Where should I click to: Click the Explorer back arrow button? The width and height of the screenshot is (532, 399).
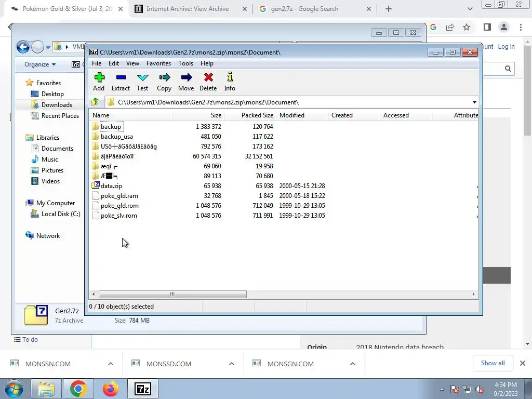(x=23, y=47)
